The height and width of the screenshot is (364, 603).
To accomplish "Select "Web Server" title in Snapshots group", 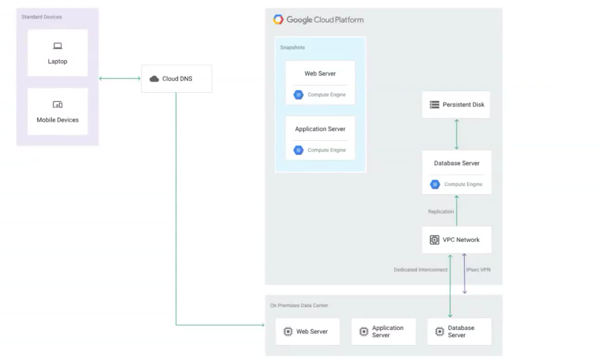I will click(320, 74).
